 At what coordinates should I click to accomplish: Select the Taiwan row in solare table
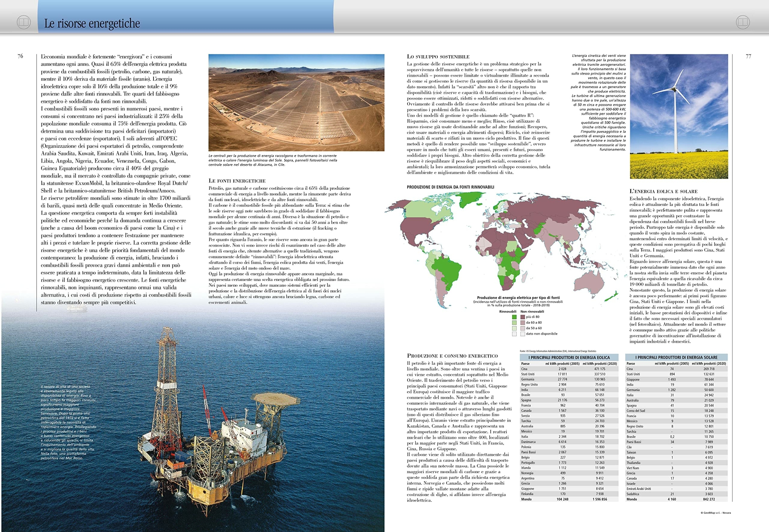[x=676, y=452]
